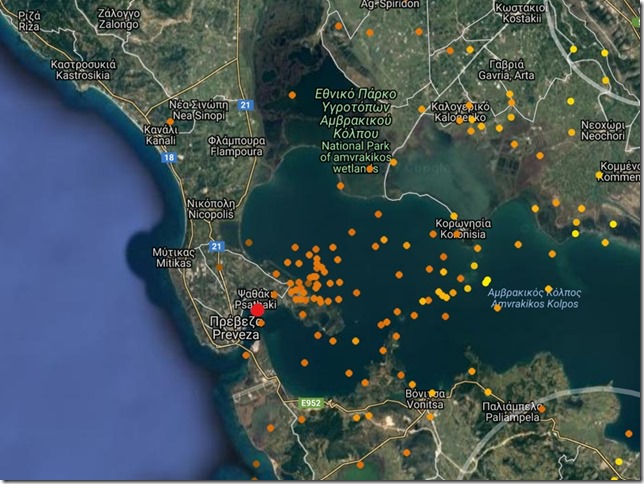Click the Preveza city label
The image size is (644, 484).
pyautogui.click(x=236, y=330)
